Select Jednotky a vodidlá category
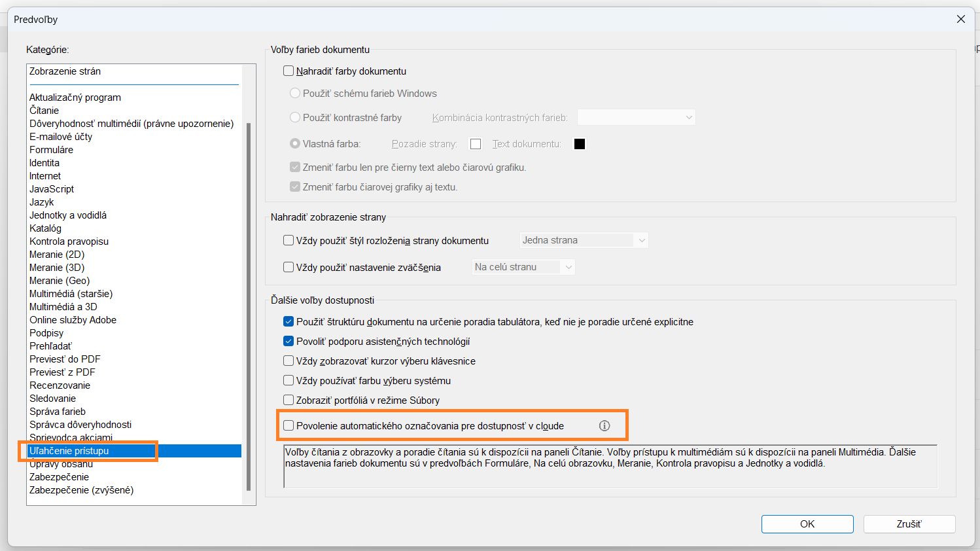 click(68, 215)
